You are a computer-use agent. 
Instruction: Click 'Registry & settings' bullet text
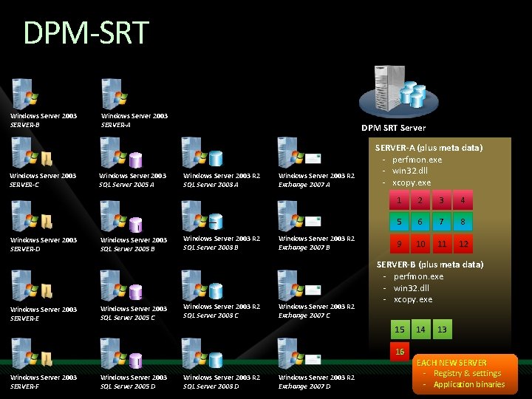tap(467, 373)
